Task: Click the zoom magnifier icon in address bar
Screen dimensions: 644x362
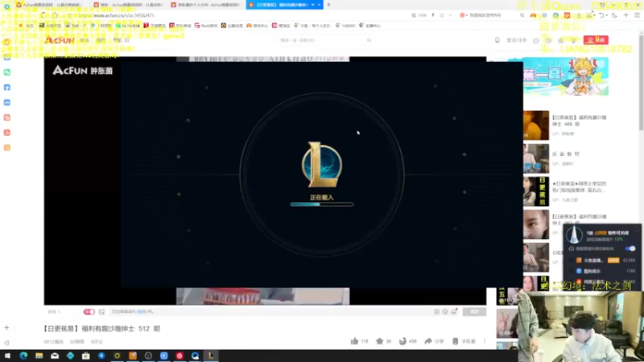Action: [414, 15]
